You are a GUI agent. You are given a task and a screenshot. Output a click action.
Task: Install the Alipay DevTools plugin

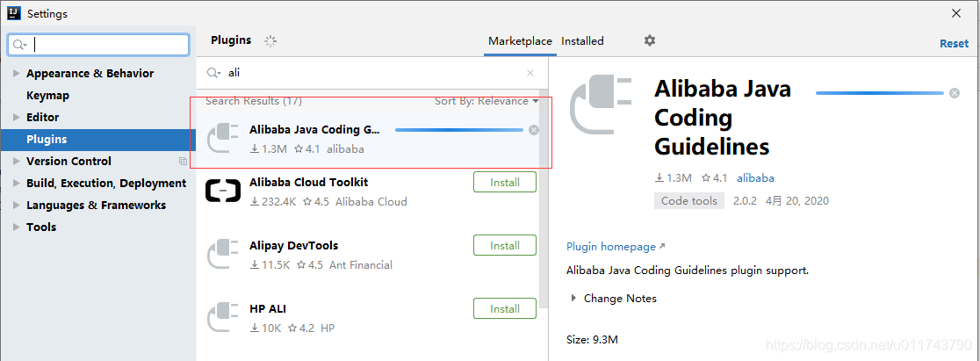coord(505,245)
